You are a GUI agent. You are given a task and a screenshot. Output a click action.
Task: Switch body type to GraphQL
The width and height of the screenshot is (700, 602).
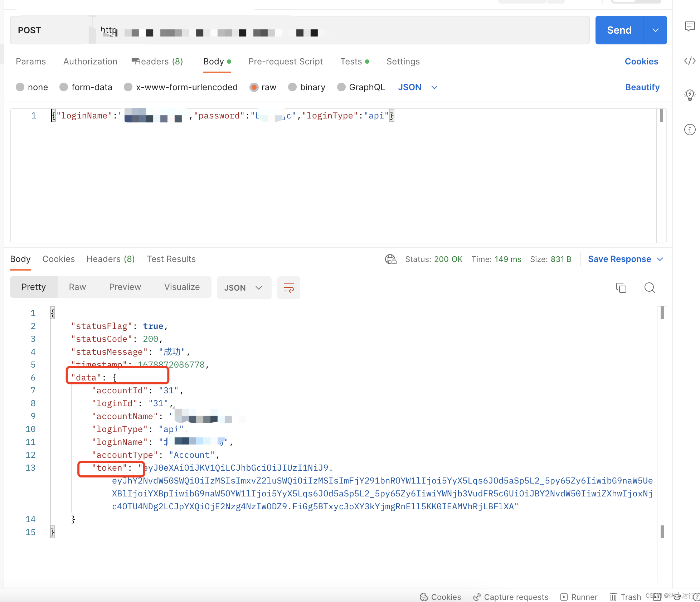coord(341,87)
